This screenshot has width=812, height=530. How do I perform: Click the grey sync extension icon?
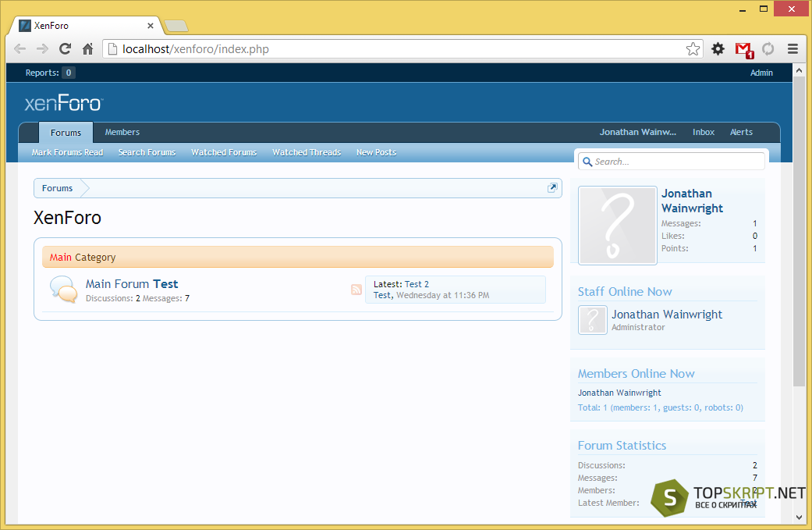click(768, 48)
